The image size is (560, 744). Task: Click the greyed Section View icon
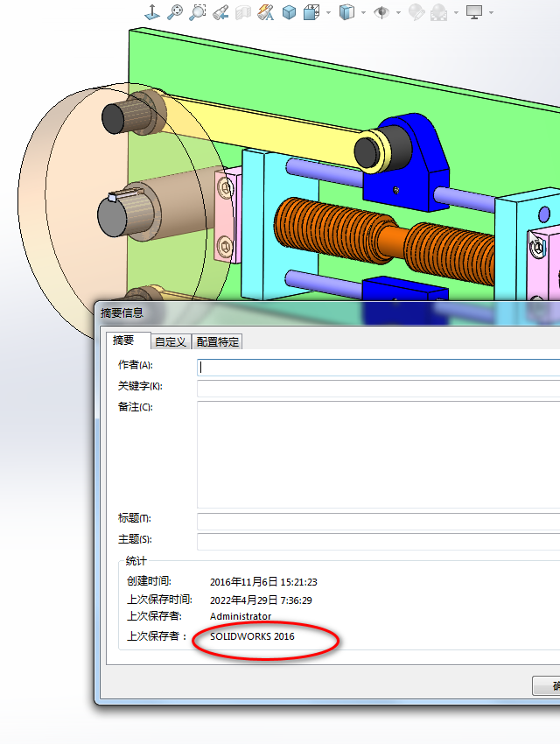(x=243, y=12)
